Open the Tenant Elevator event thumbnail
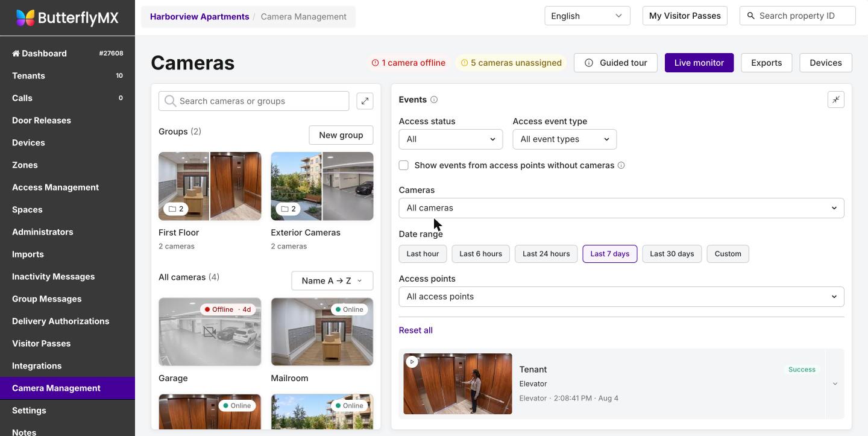The height and width of the screenshot is (436, 868). tap(458, 384)
